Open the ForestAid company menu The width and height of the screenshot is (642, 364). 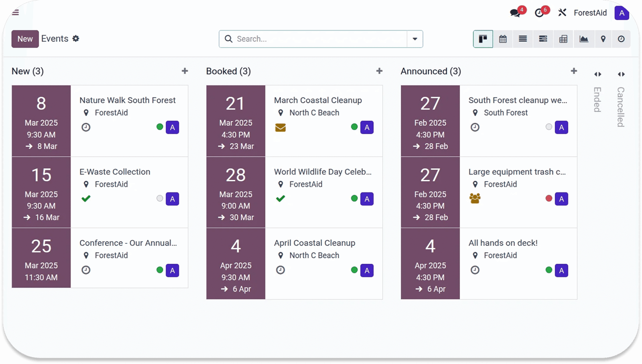point(590,13)
